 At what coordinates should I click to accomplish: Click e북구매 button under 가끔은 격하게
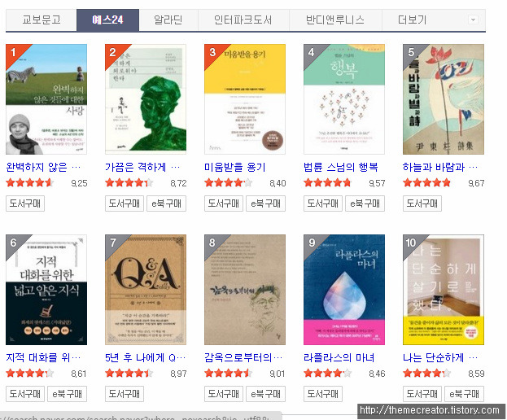166,203
